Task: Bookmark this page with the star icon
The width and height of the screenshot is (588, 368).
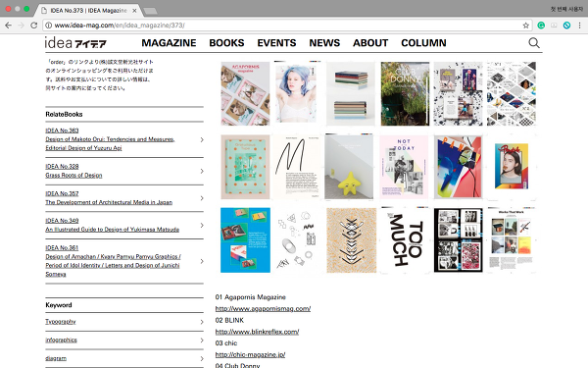Action: pyautogui.click(x=525, y=26)
